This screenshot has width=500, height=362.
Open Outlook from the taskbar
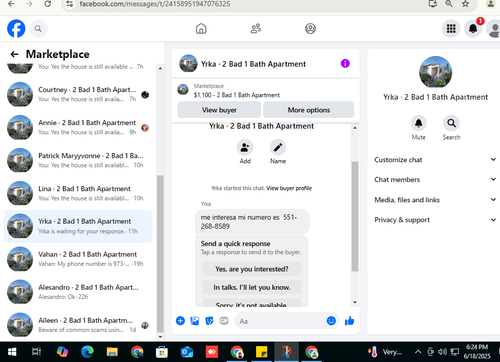[187, 352]
